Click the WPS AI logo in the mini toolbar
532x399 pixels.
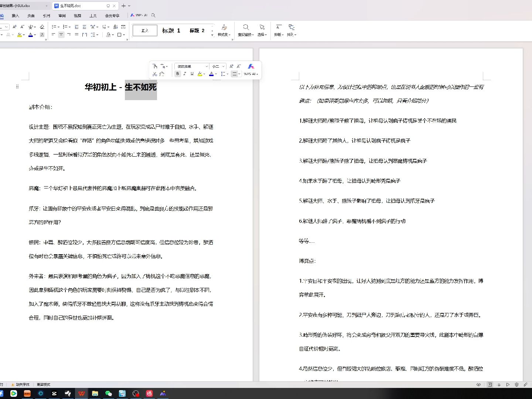[251, 66]
